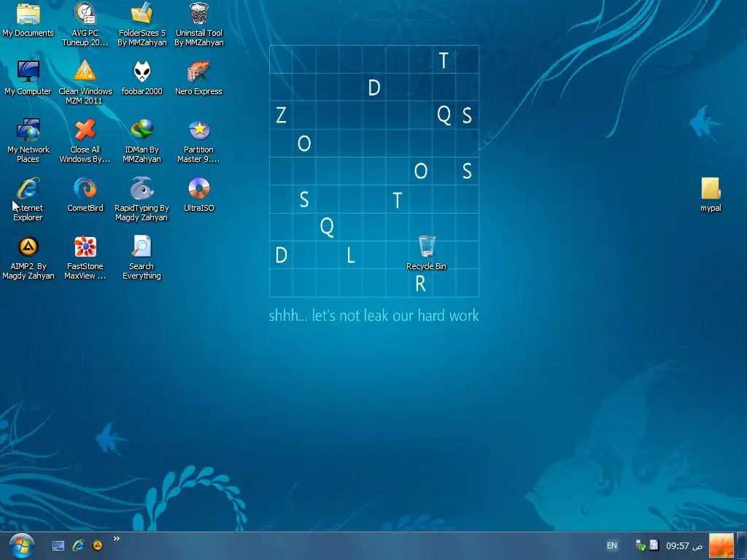Click the taskbar clock 09:57
This screenshot has height=560, width=747.
click(x=684, y=545)
